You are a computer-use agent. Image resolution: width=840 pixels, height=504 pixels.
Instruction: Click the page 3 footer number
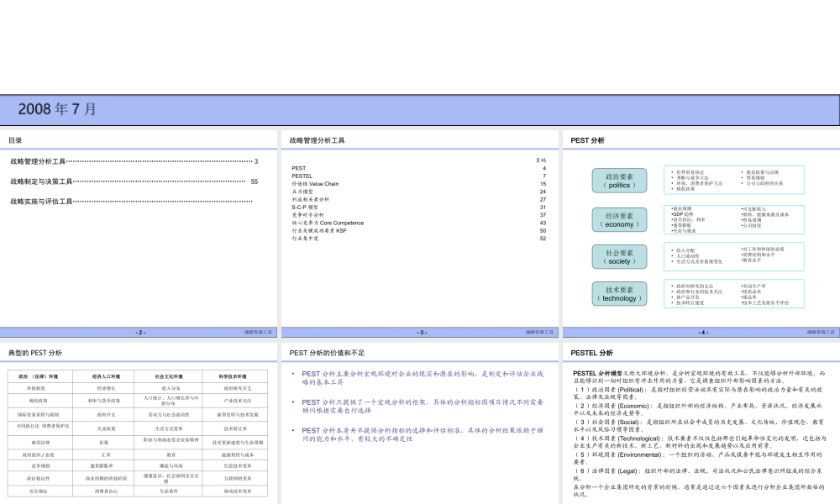(x=422, y=332)
